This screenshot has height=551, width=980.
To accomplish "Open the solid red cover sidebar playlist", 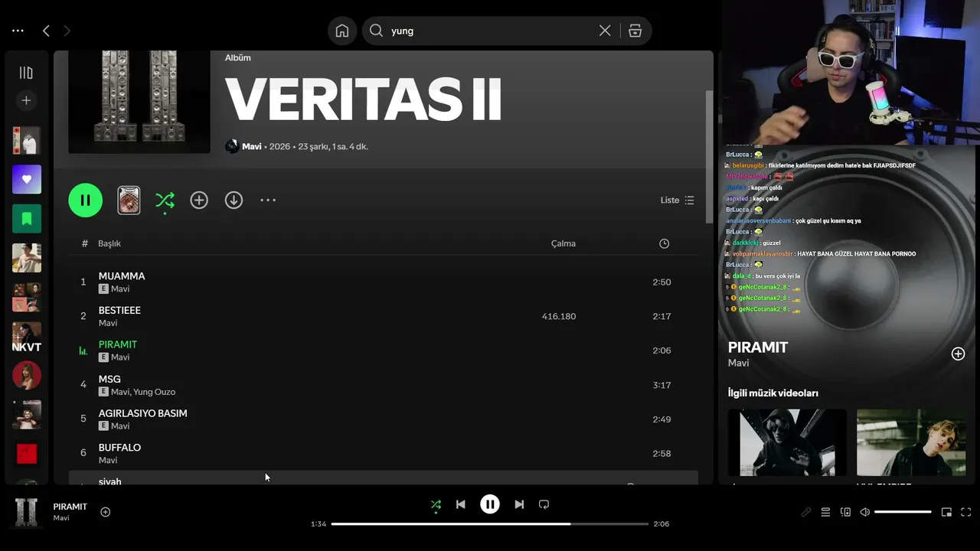I will click(x=27, y=454).
